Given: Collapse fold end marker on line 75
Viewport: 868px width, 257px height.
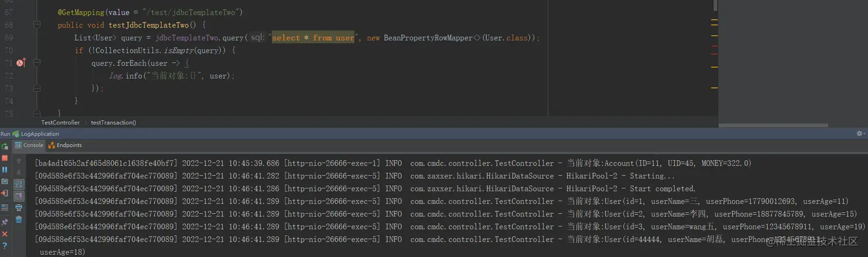Looking at the screenshot, I should click(36, 113).
